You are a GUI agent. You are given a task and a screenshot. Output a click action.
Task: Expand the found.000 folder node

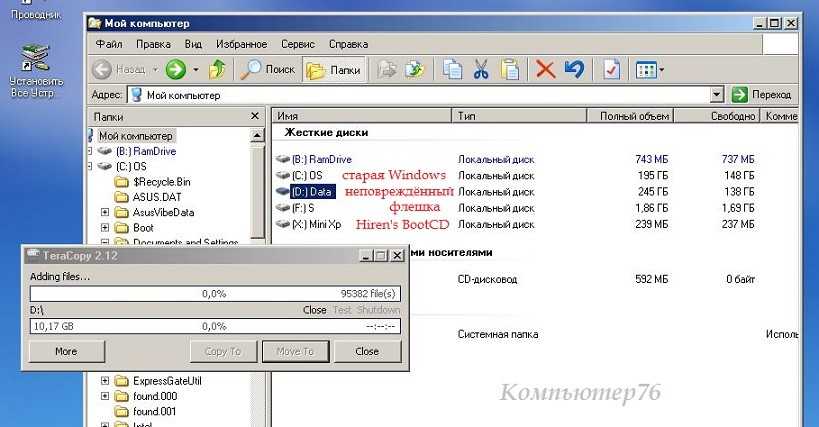[105, 396]
